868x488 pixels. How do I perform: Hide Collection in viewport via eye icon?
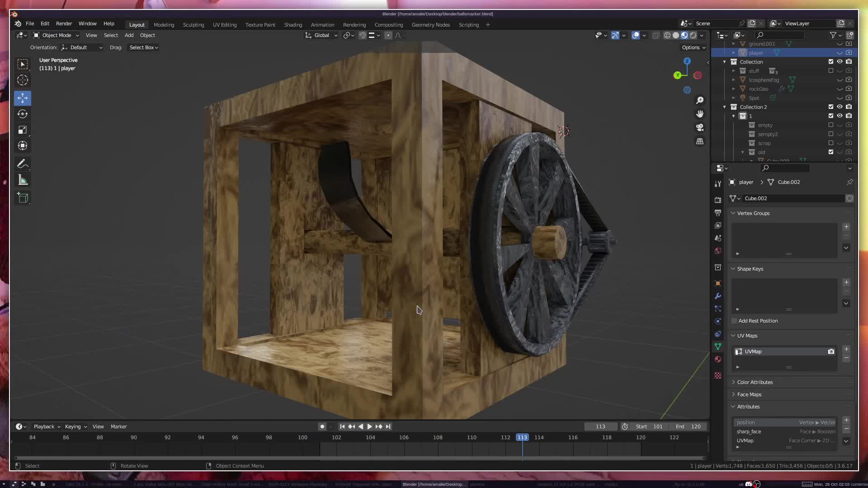tap(840, 62)
